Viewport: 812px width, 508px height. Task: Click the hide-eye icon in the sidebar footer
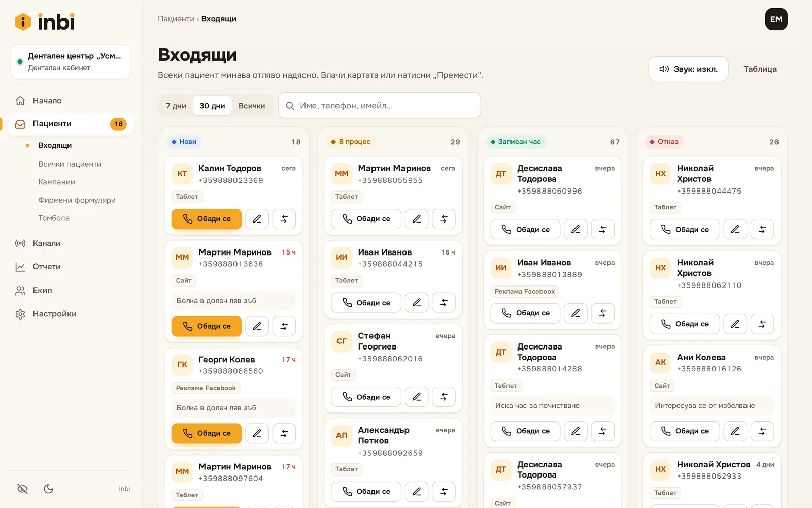pyautogui.click(x=22, y=489)
